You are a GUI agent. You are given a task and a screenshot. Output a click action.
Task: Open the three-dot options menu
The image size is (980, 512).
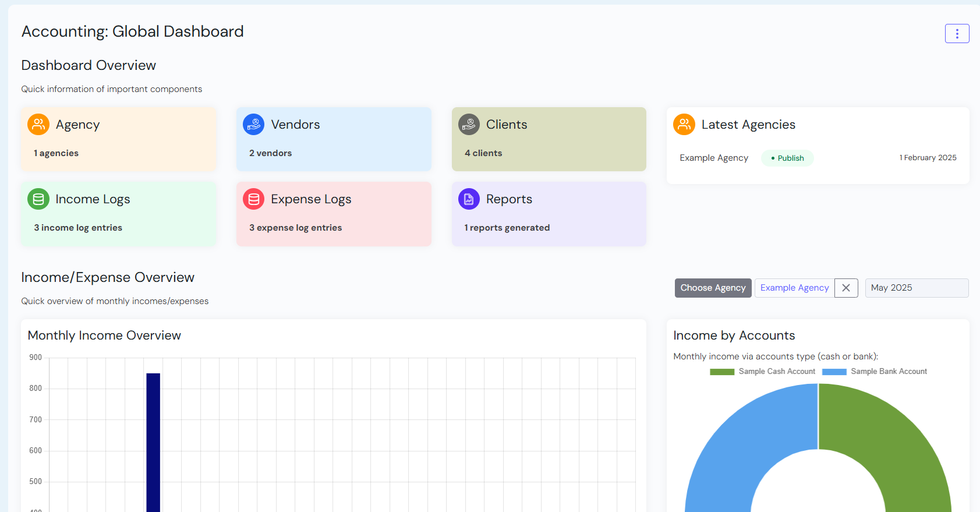pyautogui.click(x=957, y=34)
